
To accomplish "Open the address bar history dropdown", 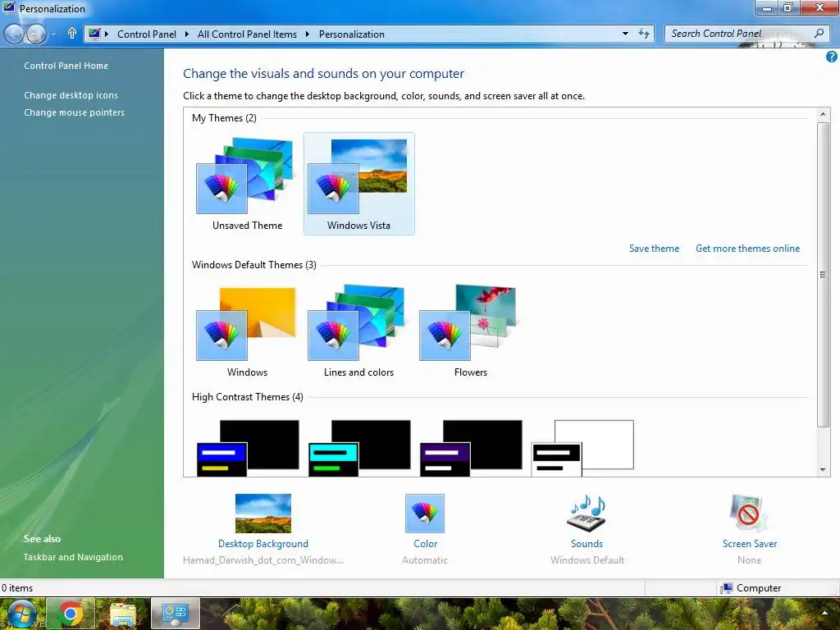I will pos(625,34).
